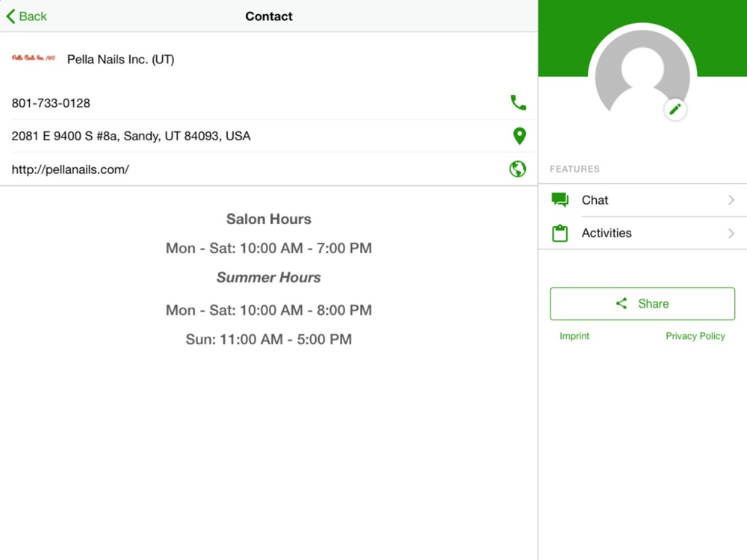This screenshot has height=560, width=747.
Task: Open the Imprint link
Action: point(574,336)
